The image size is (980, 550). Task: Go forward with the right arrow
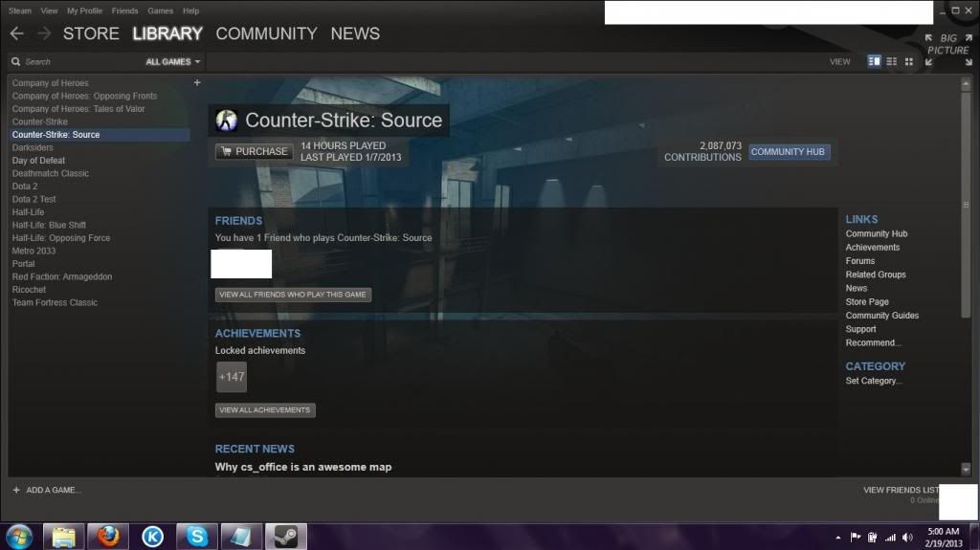[44, 33]
